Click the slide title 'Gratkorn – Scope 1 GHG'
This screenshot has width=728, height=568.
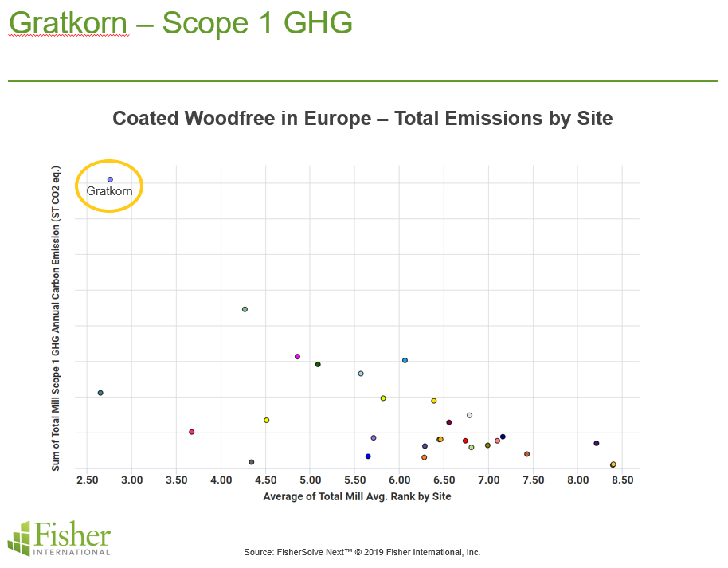pos(181,22)
